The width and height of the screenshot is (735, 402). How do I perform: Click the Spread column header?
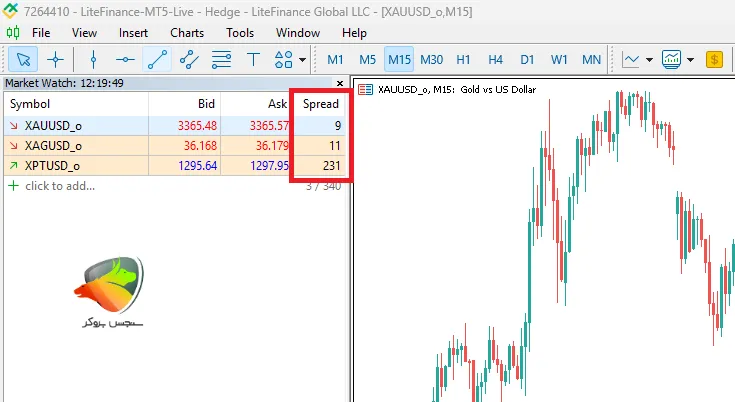[320, 104]
